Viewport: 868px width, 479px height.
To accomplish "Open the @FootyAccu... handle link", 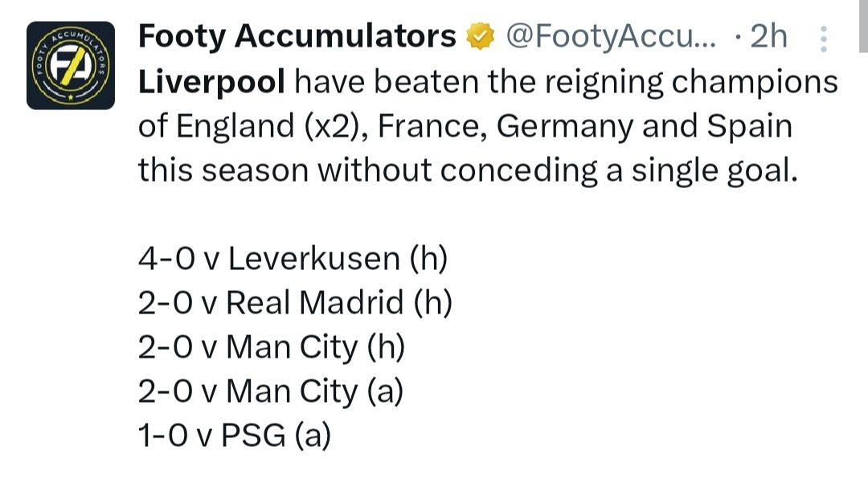I will click(x=610, y=37).
